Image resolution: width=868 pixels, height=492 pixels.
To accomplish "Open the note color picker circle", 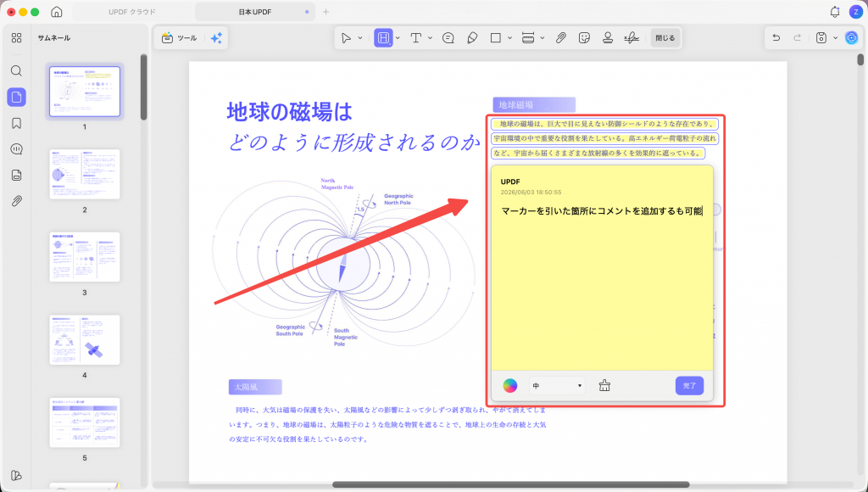I will pos(509,386).
